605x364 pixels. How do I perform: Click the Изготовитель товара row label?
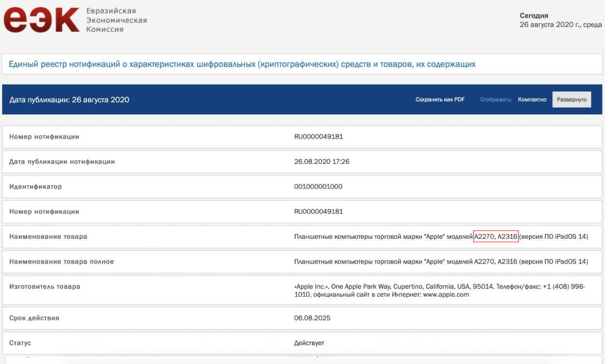click(x=44, y=287)
